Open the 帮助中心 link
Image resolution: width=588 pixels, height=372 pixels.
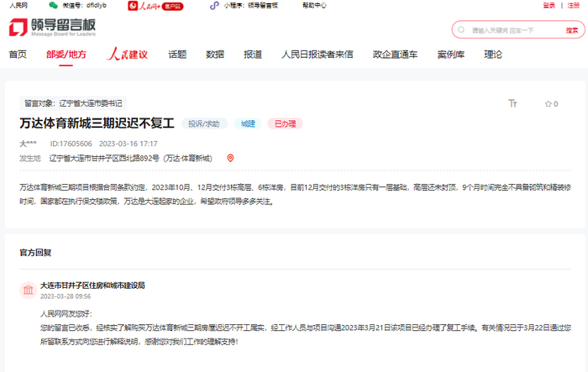pos(314,6)
